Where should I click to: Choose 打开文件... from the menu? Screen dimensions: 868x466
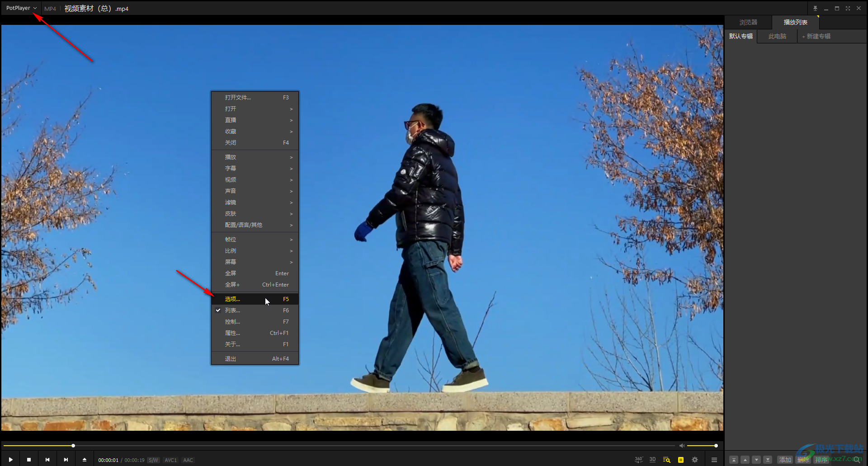(x=255, y=98)
